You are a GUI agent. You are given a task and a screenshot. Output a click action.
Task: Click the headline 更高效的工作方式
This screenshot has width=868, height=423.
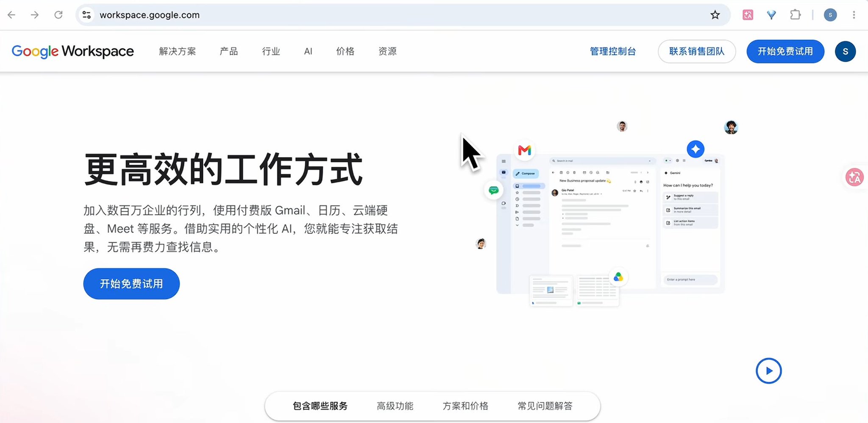[x=223, y=169]
